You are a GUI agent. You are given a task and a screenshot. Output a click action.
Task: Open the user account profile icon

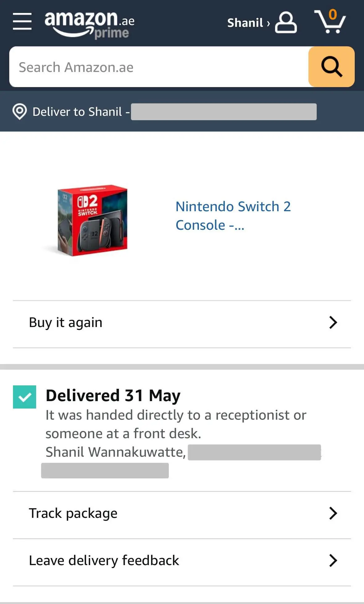[286, 23]
